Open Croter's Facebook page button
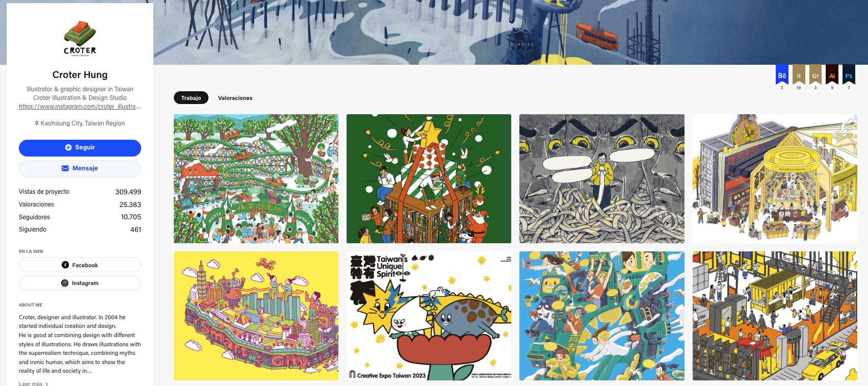The height and width of the screenshot is (386, 868). 80,265
